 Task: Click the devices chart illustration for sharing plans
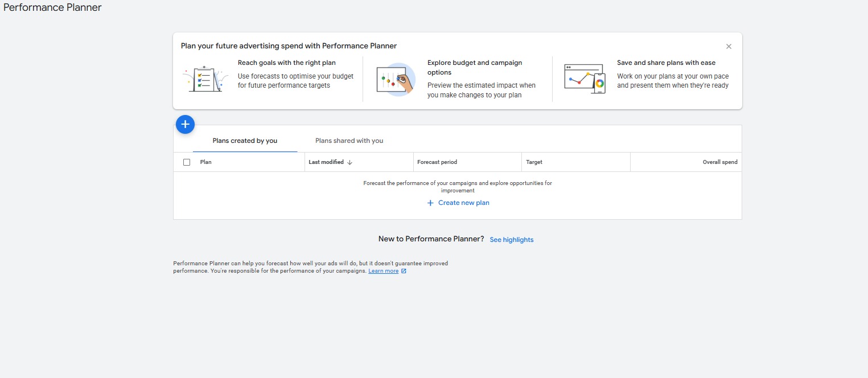coord(585,79)
